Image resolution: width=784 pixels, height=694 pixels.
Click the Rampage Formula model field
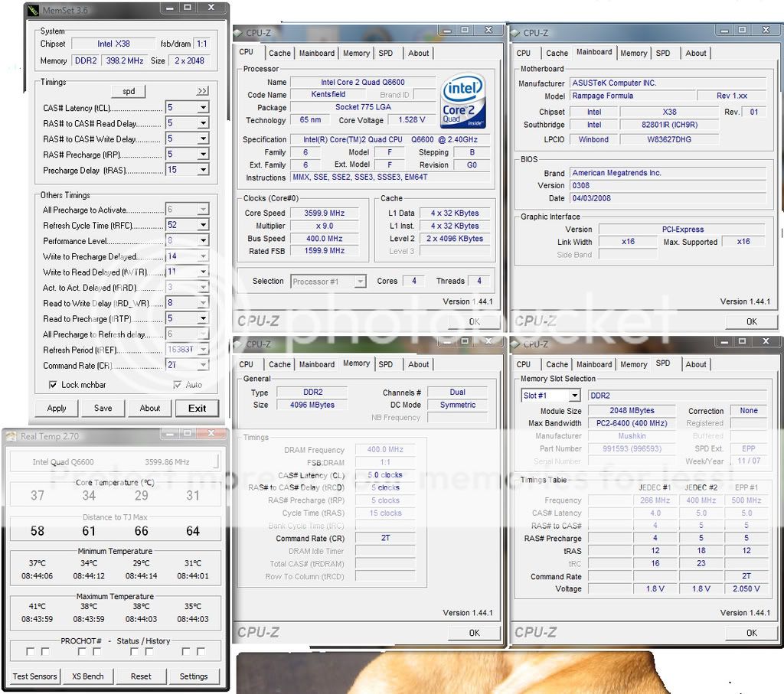pyautogui.click(x=632, y=96)
